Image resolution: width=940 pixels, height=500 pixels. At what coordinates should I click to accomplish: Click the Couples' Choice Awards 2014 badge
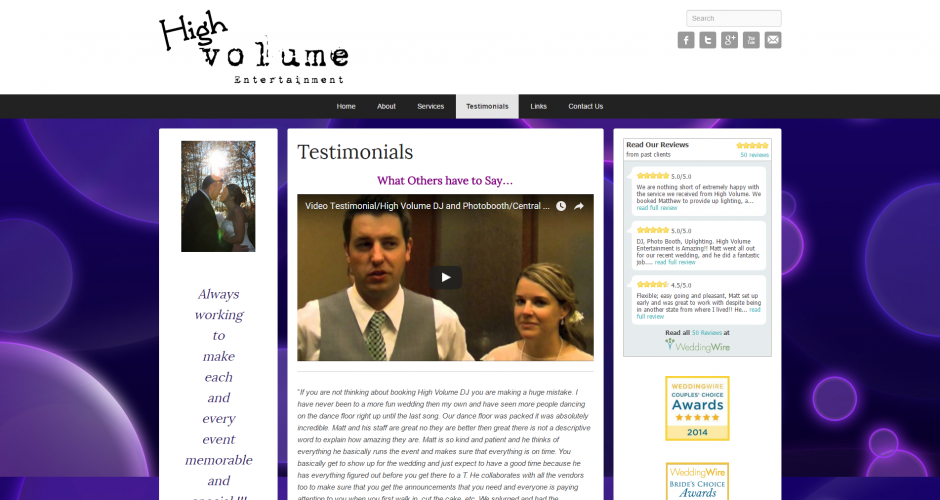coord(697,408)
